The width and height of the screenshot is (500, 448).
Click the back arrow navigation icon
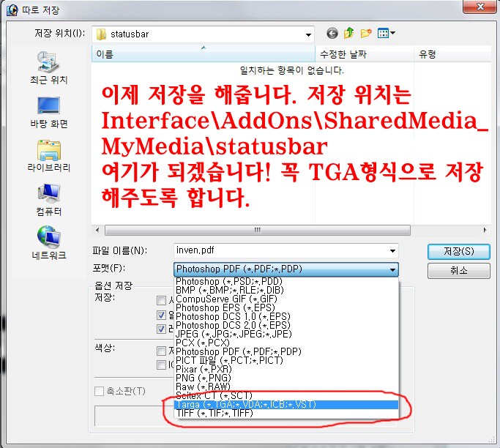pos(332,34)
